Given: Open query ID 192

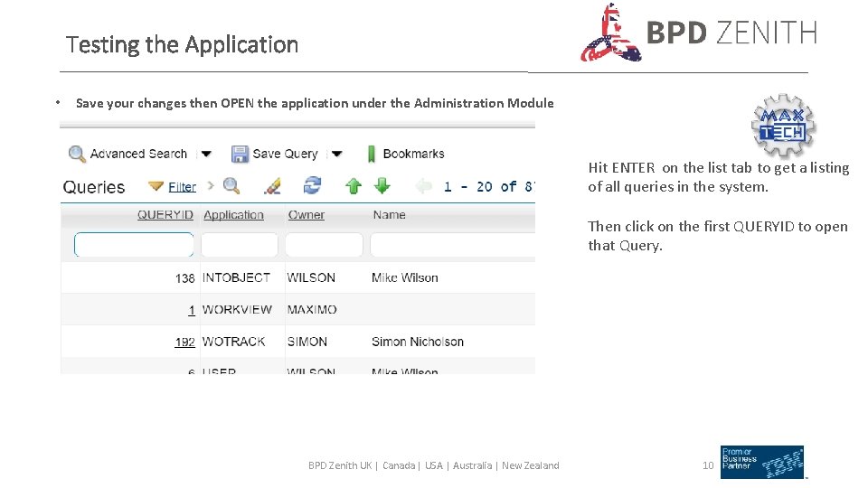Looking at the screenshot, I should point(184,343).
